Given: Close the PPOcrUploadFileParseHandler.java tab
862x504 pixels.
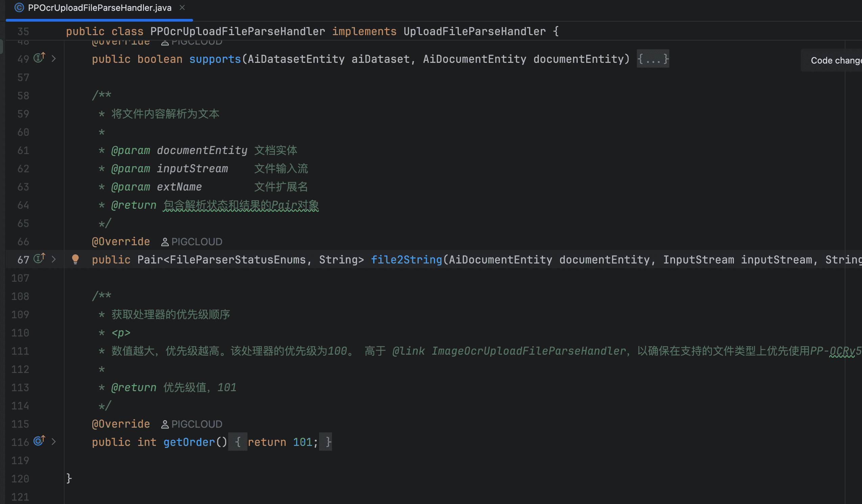Looking at the screenshot, I should (182, 7).
